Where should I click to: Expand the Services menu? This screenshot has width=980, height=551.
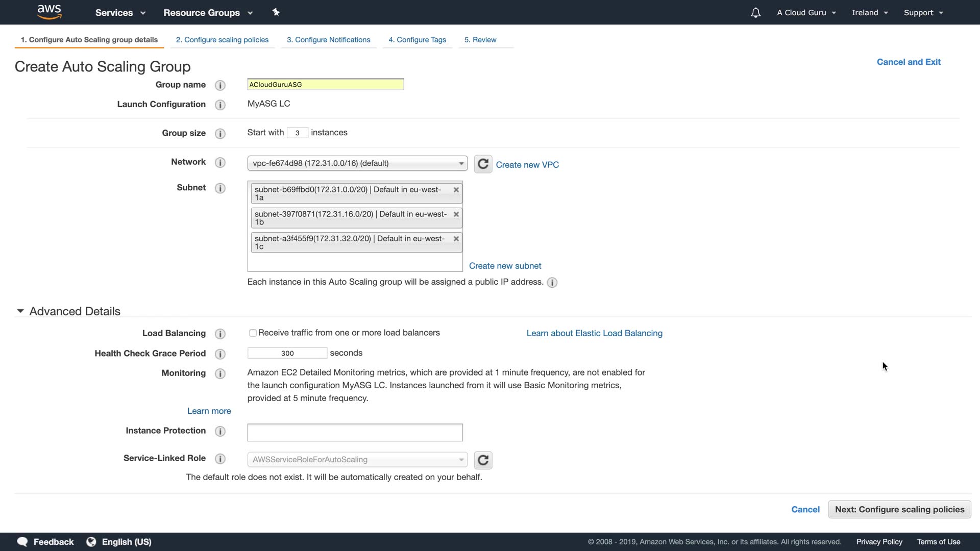[x=120, y=13]
